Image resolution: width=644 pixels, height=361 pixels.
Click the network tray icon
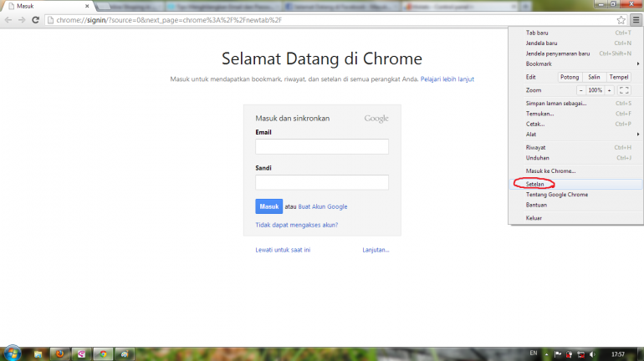580,354
